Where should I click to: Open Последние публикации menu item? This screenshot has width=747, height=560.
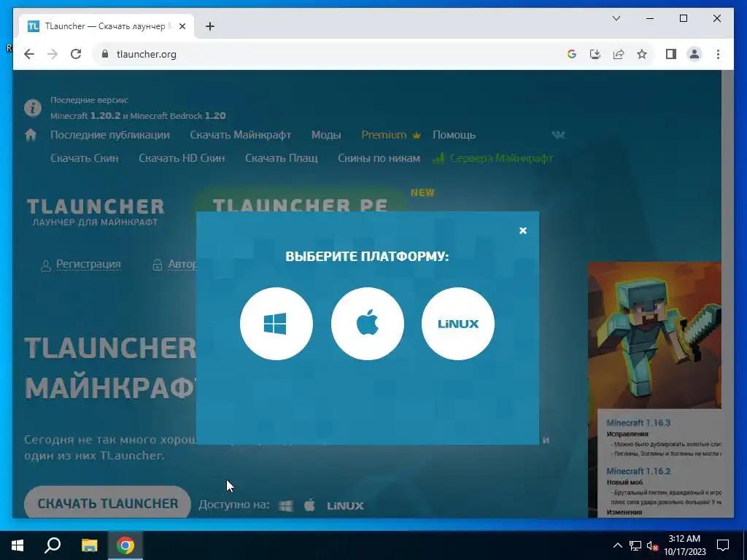110,135
